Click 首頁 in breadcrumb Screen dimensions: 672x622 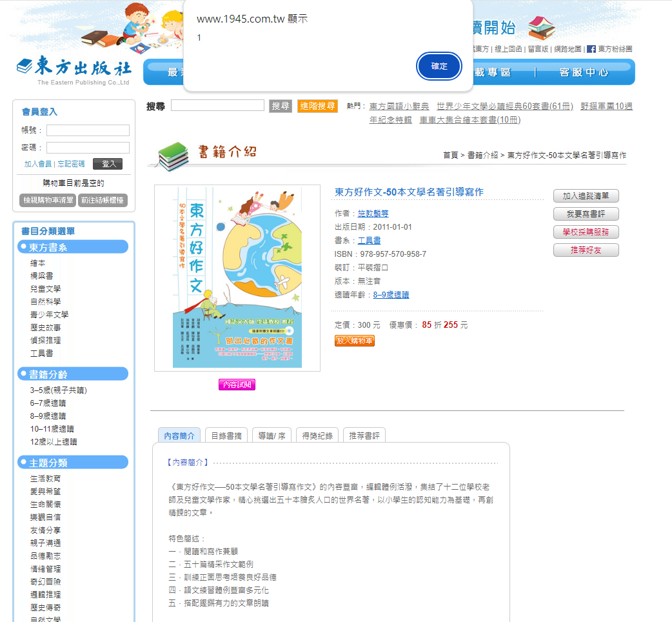pos(450,155)
